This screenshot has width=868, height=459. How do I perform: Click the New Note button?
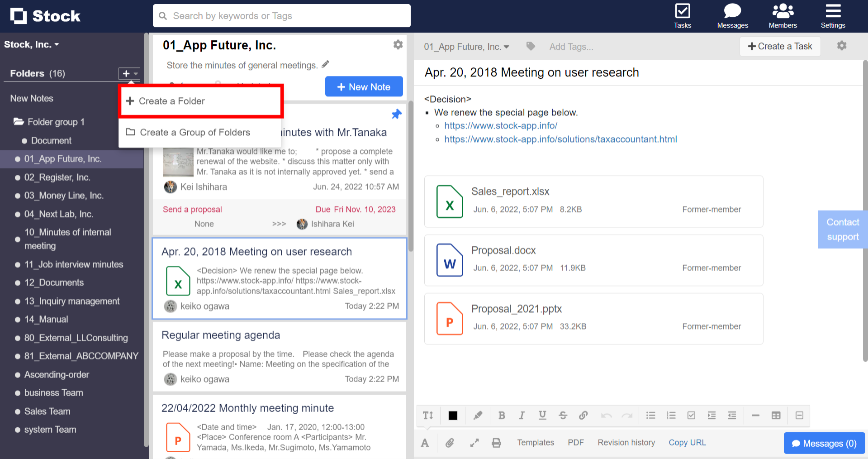tap(364, 86)
